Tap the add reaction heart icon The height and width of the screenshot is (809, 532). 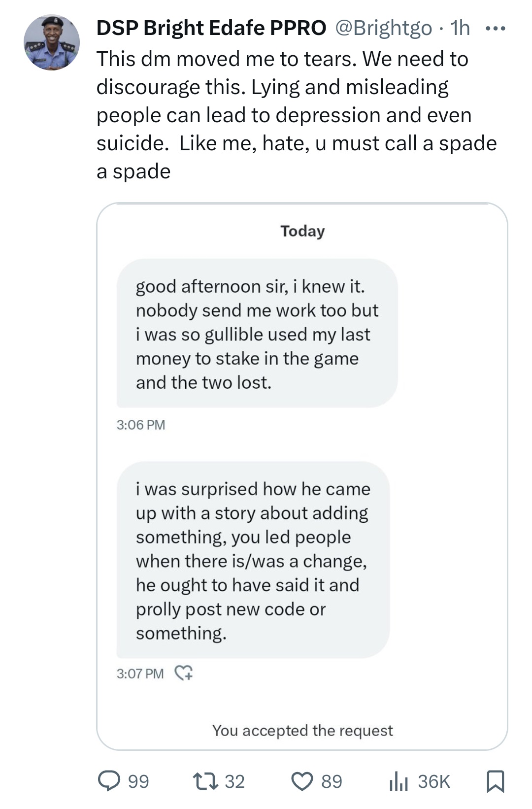tap(184, 673)
